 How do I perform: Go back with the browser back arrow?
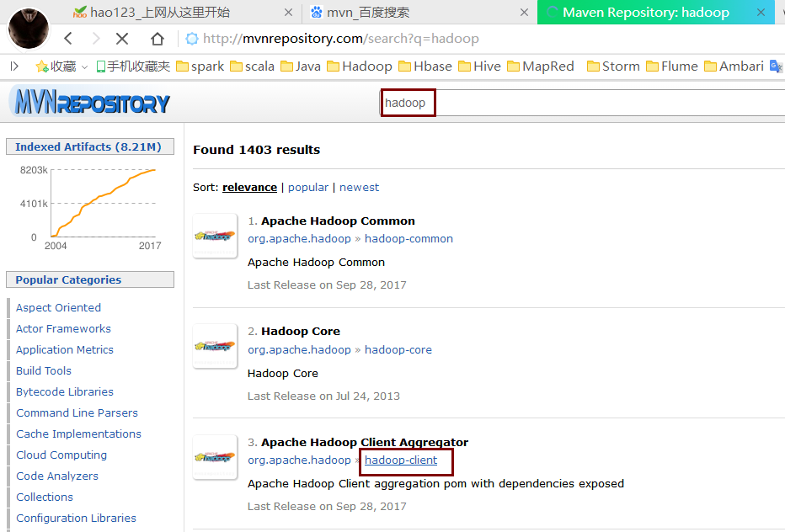68,39
